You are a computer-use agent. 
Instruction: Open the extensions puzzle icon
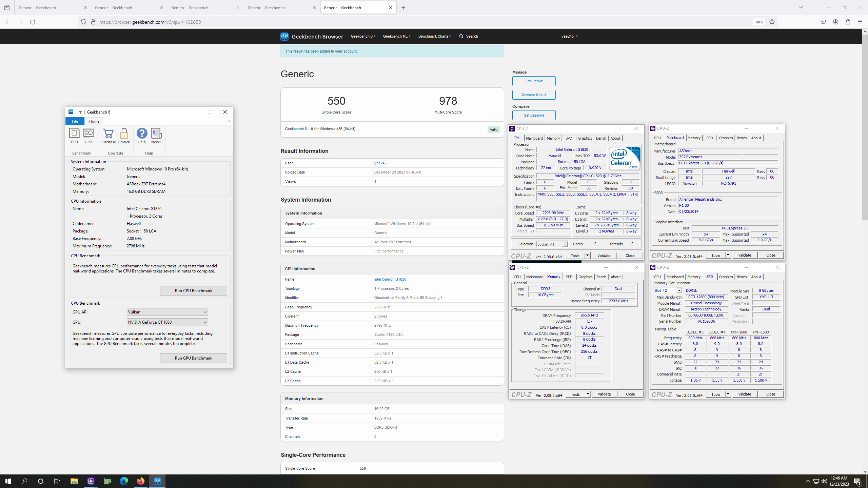pos(848,22)
